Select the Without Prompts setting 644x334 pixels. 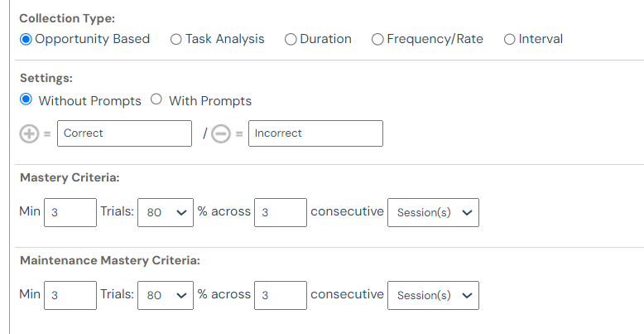[x=26, y=100]
